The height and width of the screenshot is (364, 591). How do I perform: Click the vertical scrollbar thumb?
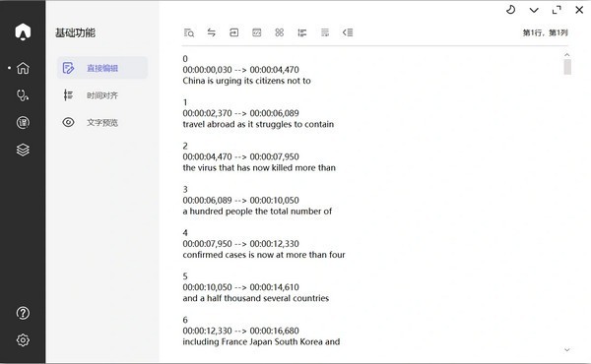[567, 67]
